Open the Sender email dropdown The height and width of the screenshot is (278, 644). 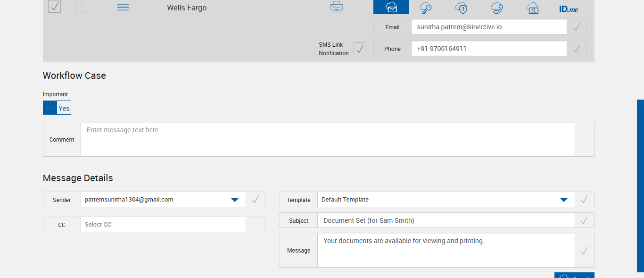(x=235, y=200)
